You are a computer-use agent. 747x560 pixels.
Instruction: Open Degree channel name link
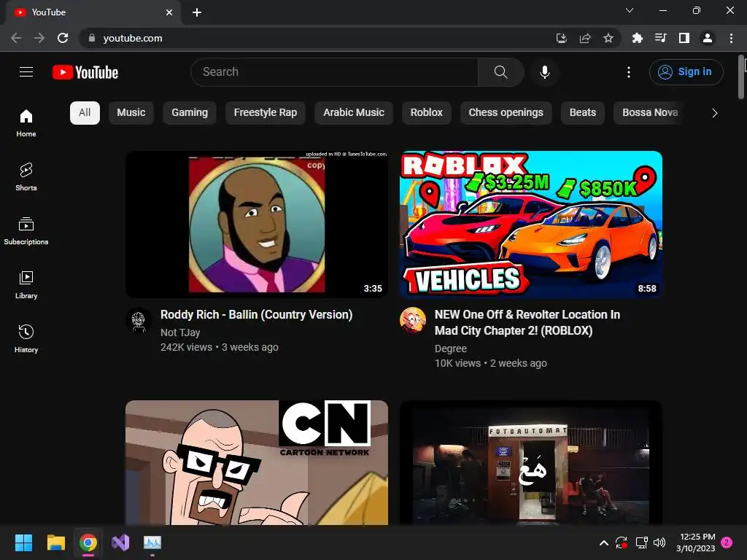point(451,349)
